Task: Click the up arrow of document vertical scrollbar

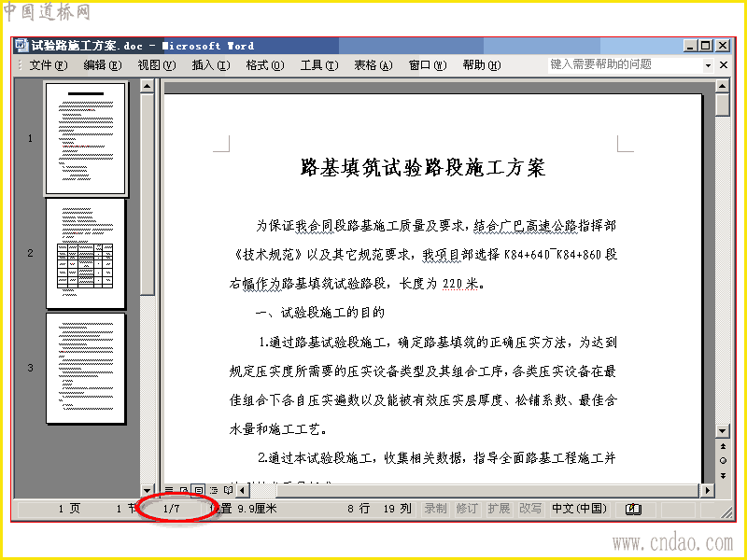Action: coord(723,86)
